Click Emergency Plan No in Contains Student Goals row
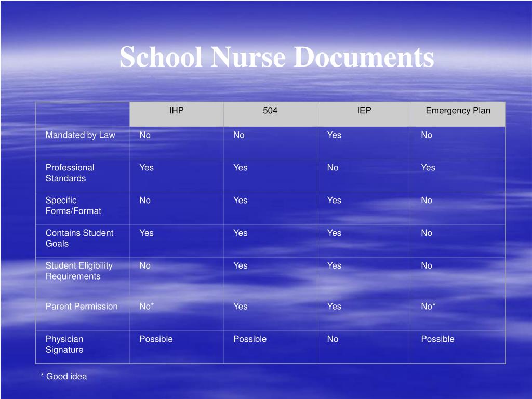Viewport: 532px width, 399px height. click(427, 233)
